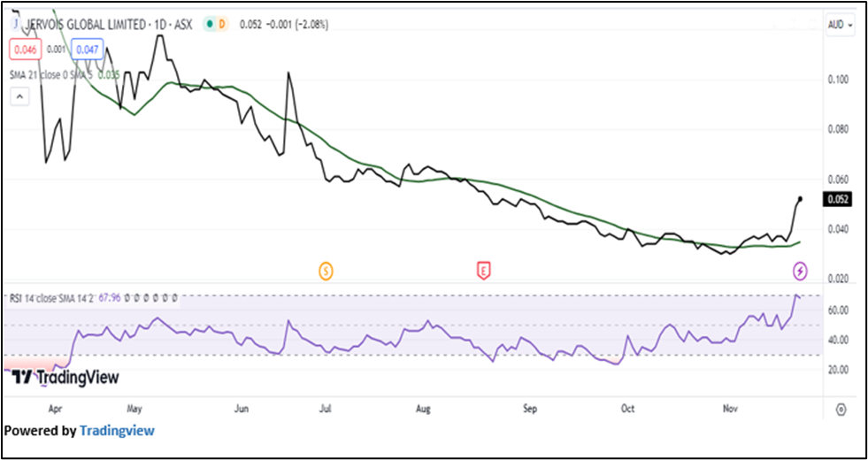Select the SMA 21 indicator legend
Screen dimensions: 868x460
65,74
